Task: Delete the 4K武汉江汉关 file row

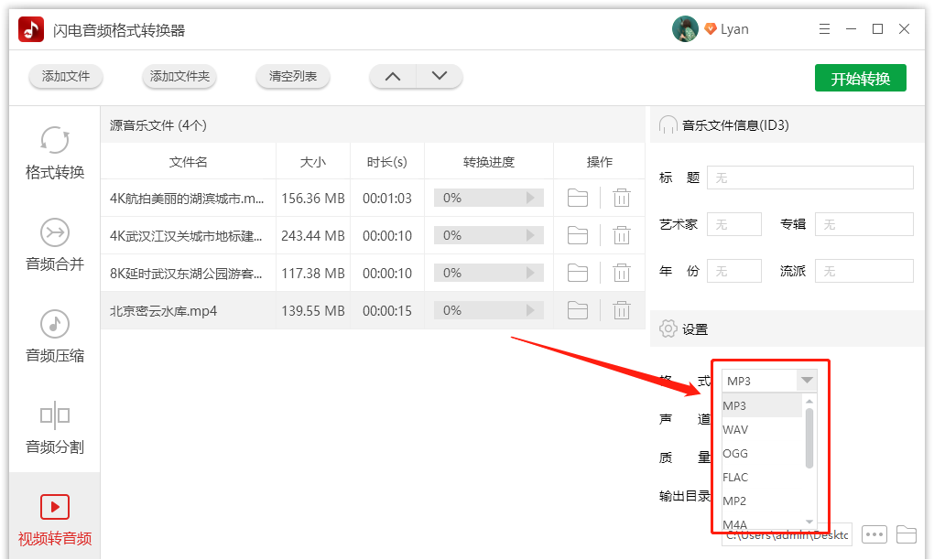Action: click(621, 236)
